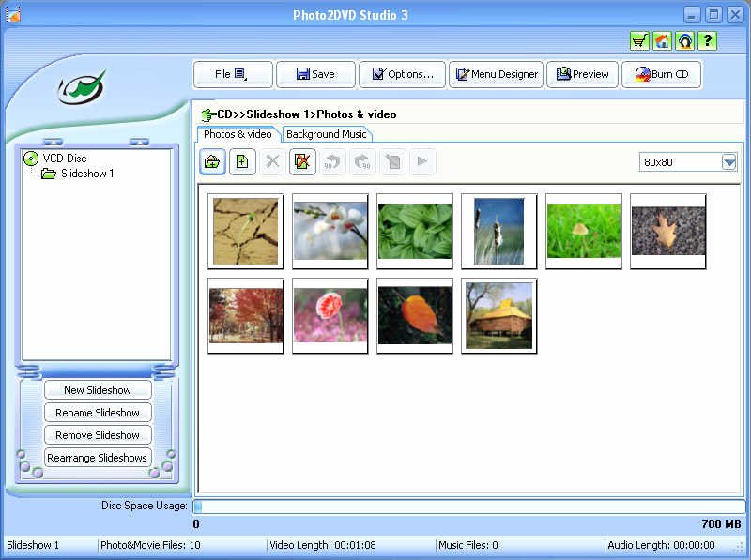Viewport: 751px width, 560px height.
Task: Switch to Photos & video tab
Action: point(238,134)
